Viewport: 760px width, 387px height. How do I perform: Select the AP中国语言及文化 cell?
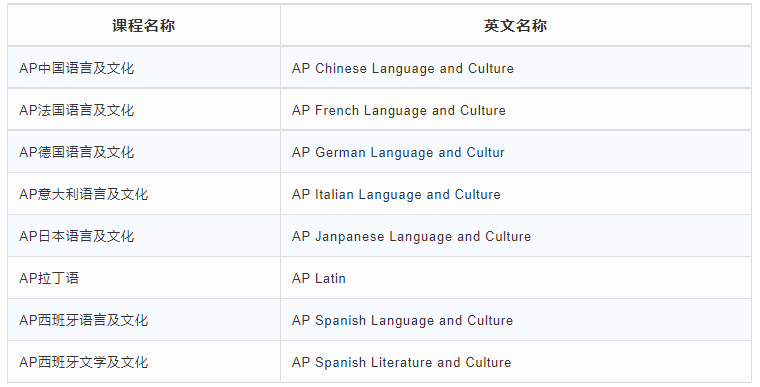point(143,68)
